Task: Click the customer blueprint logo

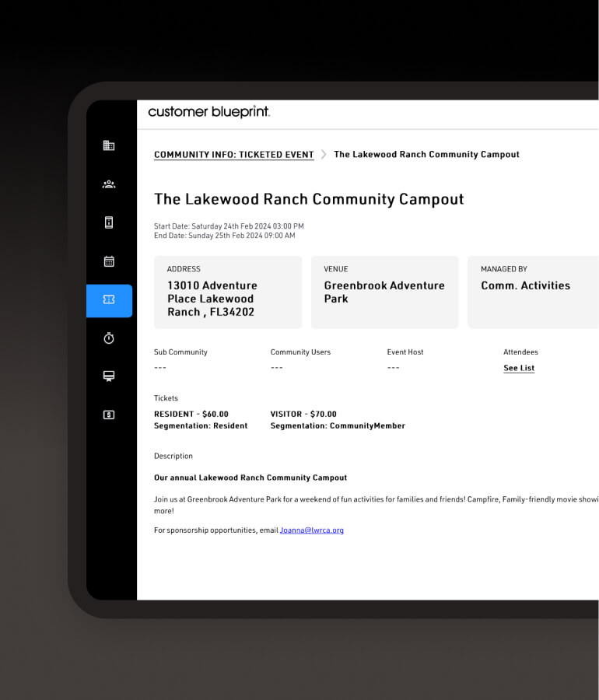Action: tap(209, 111)
